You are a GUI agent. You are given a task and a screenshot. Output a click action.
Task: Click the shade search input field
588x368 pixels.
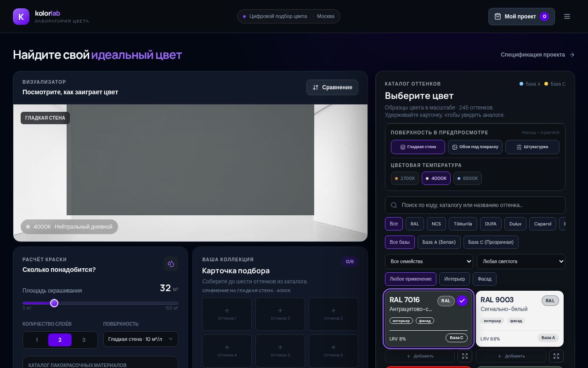click(x=475, y=205)
